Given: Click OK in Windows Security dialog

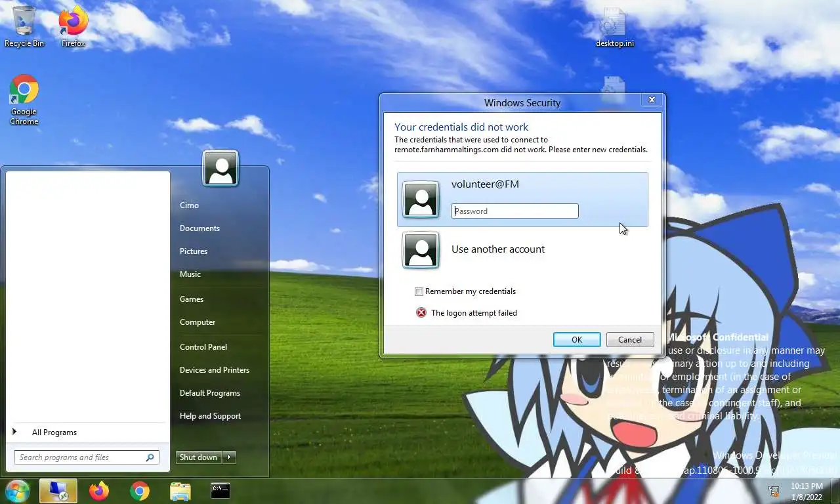Looking at the screenshot, I should point(577,339).
